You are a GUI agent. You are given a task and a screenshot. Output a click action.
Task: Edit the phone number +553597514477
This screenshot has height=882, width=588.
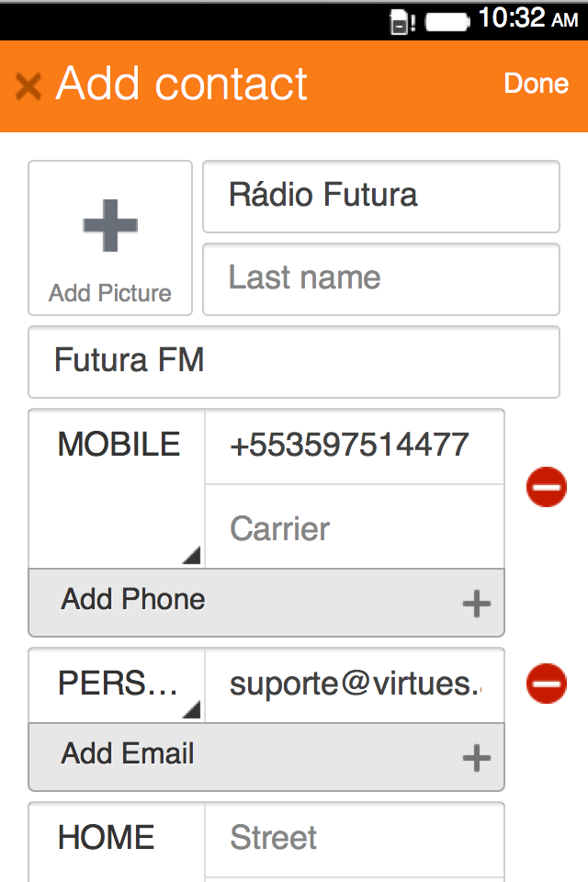click(x=354, y=447)
